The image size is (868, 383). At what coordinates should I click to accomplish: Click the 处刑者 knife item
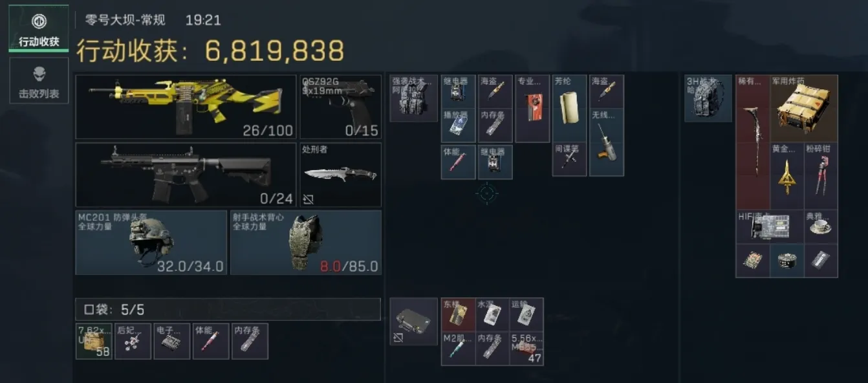341,175
